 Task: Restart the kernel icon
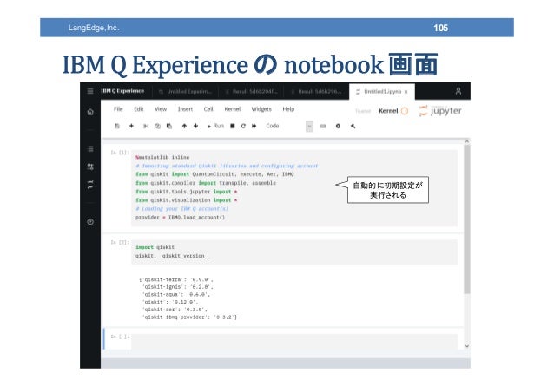(x=243, y=126)
